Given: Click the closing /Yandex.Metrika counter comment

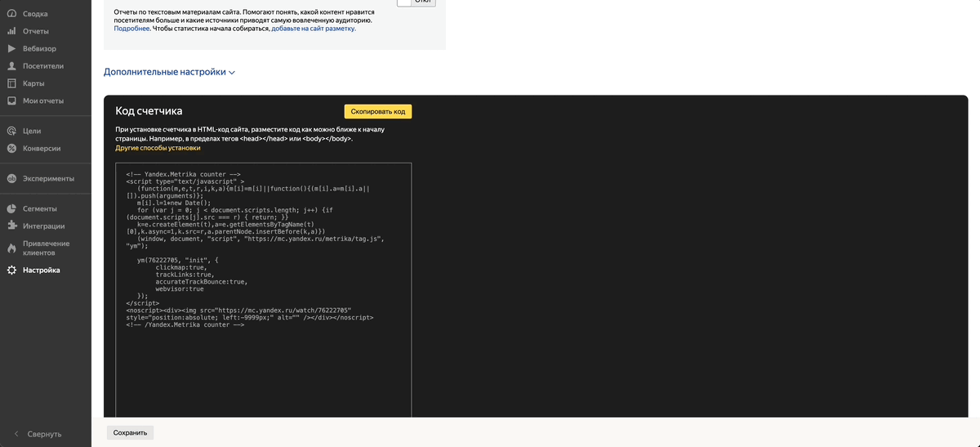Looking at the screenshot, I should point(185,324).
